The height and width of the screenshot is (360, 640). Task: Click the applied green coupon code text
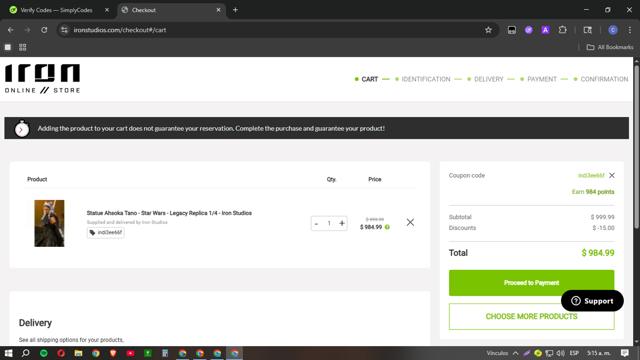591,176
